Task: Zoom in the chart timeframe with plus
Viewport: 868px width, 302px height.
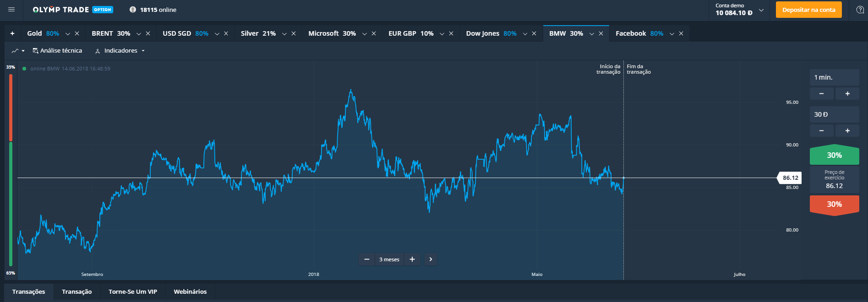Action: [x=412, y=259]
